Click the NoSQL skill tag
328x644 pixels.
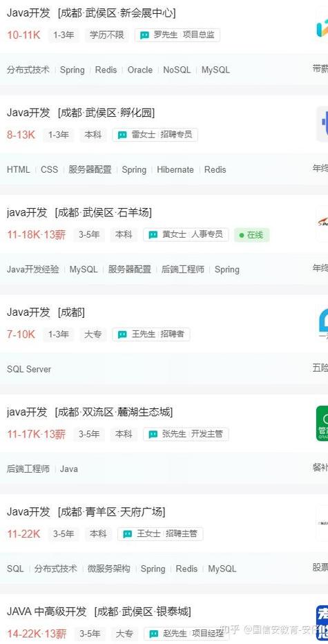click(177, 70)
